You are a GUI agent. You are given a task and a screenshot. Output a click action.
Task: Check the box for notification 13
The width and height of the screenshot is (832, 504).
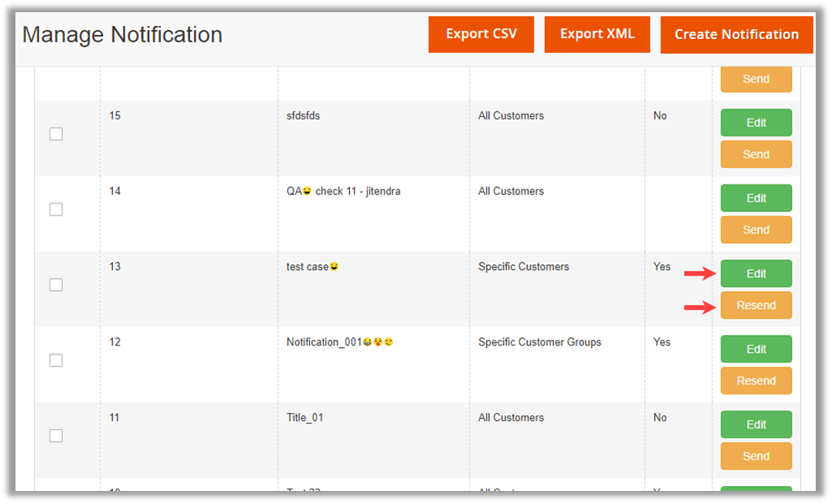point(56,285)
